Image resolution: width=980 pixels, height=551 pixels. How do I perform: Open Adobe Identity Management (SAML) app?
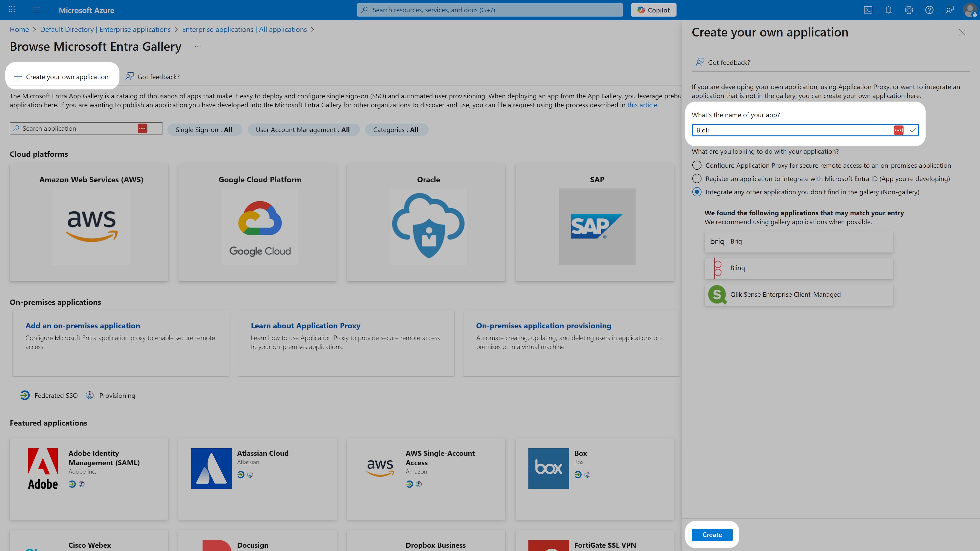(x=89, y=478)
